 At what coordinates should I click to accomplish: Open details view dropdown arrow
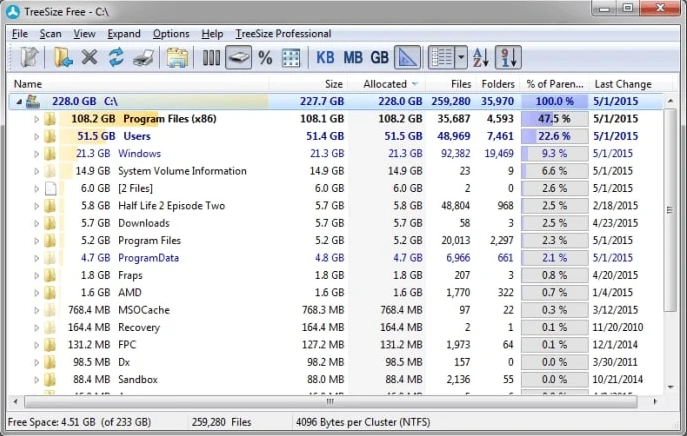(x=461, y=57)
